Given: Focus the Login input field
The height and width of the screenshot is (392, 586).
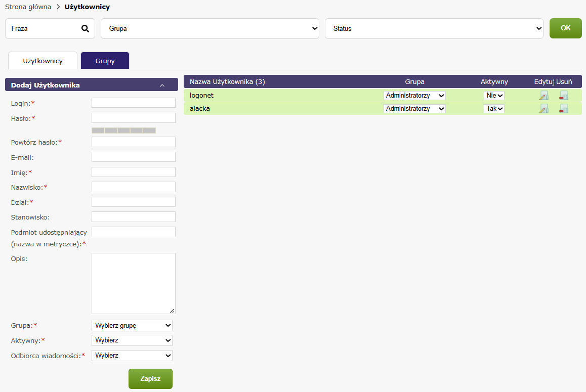Looking at the screenshot, I should 134,103.
